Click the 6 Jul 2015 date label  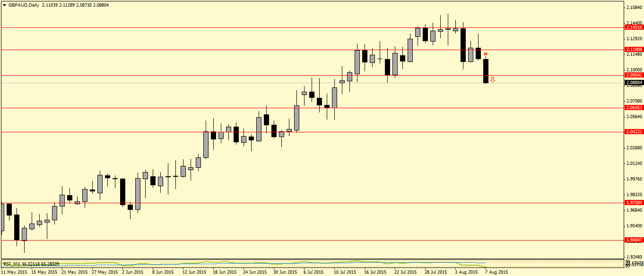313,272
